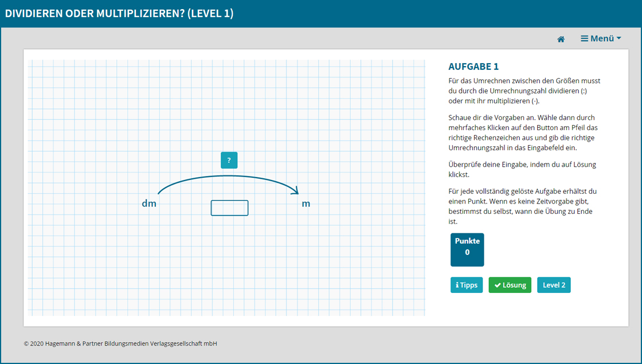
Task: Click the 'm' unit label at arrow end
Action: click(306, 204)
